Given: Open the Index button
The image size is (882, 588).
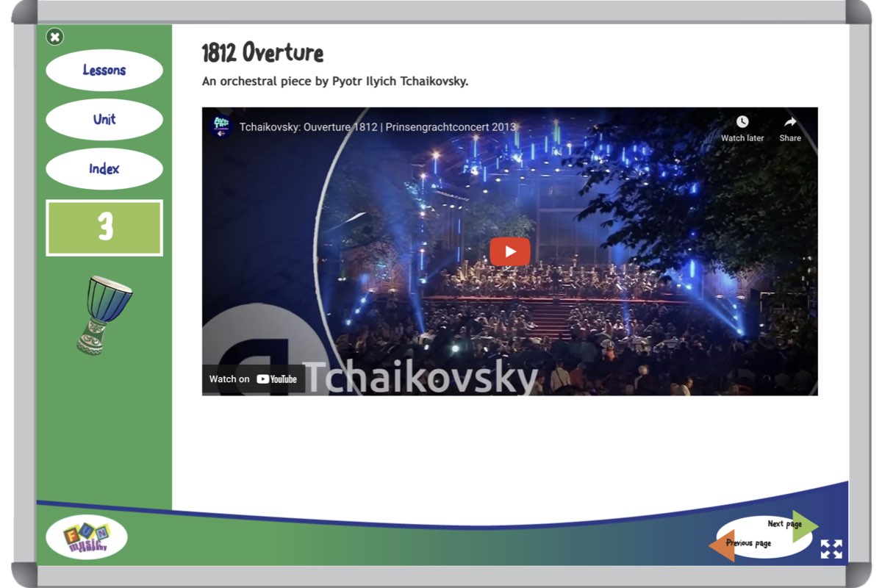Looking at the screenshot, I should pos(104,169).
